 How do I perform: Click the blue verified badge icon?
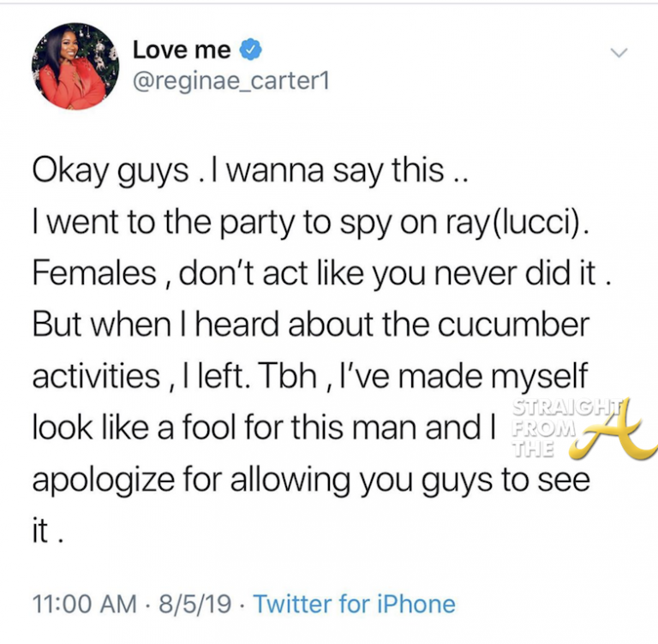[249, 51]
